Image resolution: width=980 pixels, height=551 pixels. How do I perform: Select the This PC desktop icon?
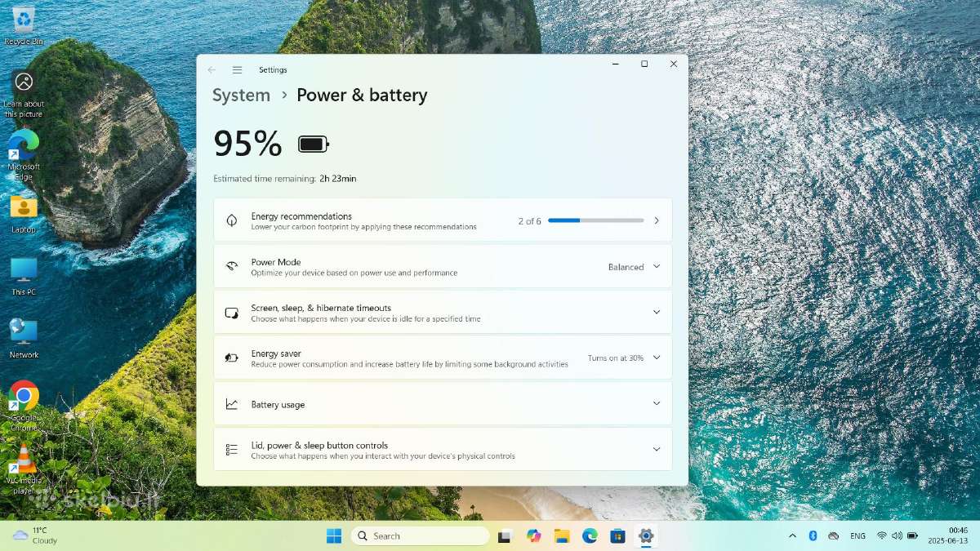pos(24,276)
